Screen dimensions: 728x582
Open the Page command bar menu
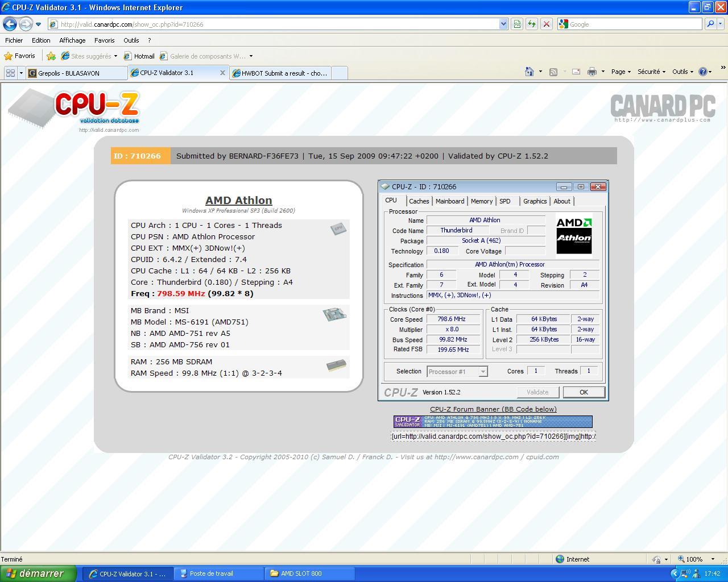(621, 72)
